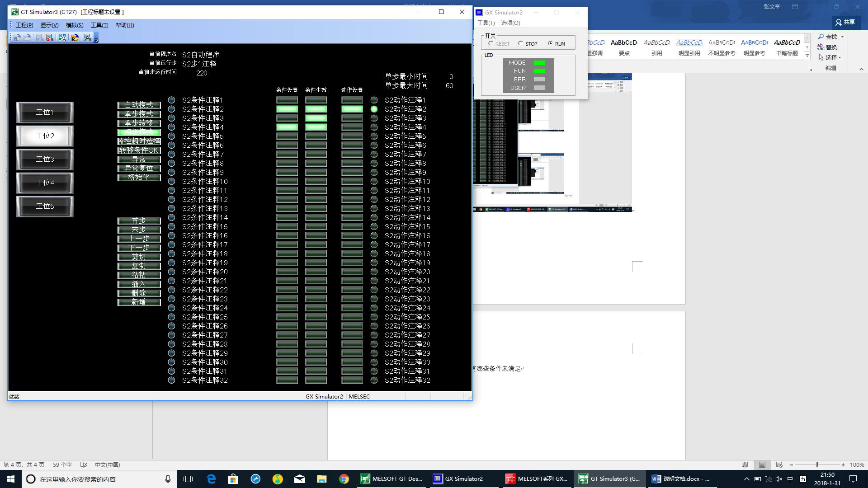Open the device monitor toolbar icon
This screenshot has height=488, width=868.
[x=62, y=38]
